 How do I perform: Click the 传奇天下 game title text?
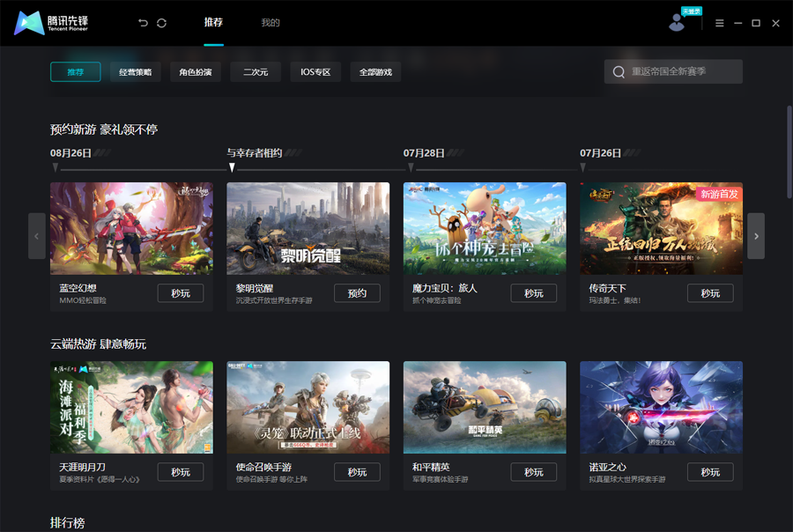pyautogui.click(x=607, y=288)
